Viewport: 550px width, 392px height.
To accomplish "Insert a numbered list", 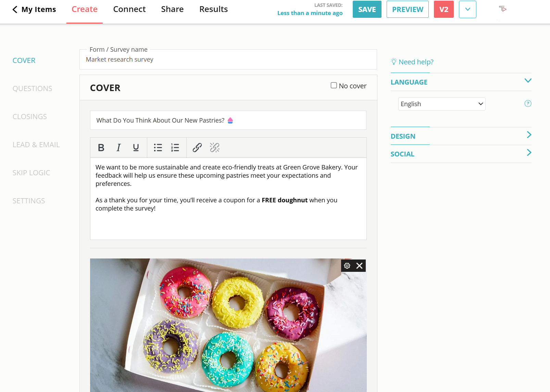I will [x=175, y=148].
